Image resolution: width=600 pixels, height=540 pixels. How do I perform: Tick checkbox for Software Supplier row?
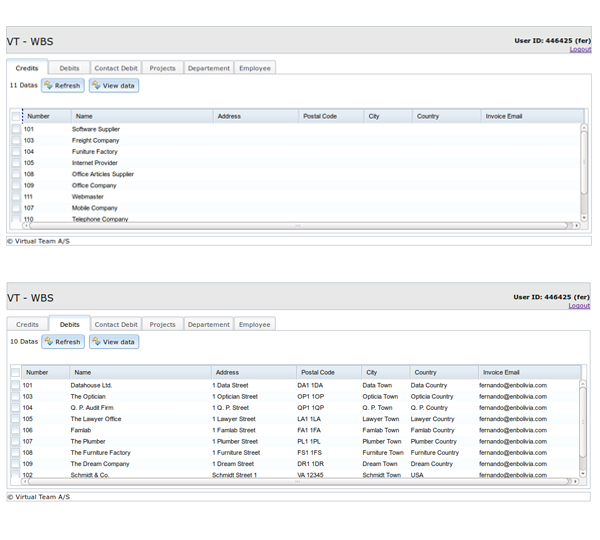pyautogui.click(x=16, y=129)
